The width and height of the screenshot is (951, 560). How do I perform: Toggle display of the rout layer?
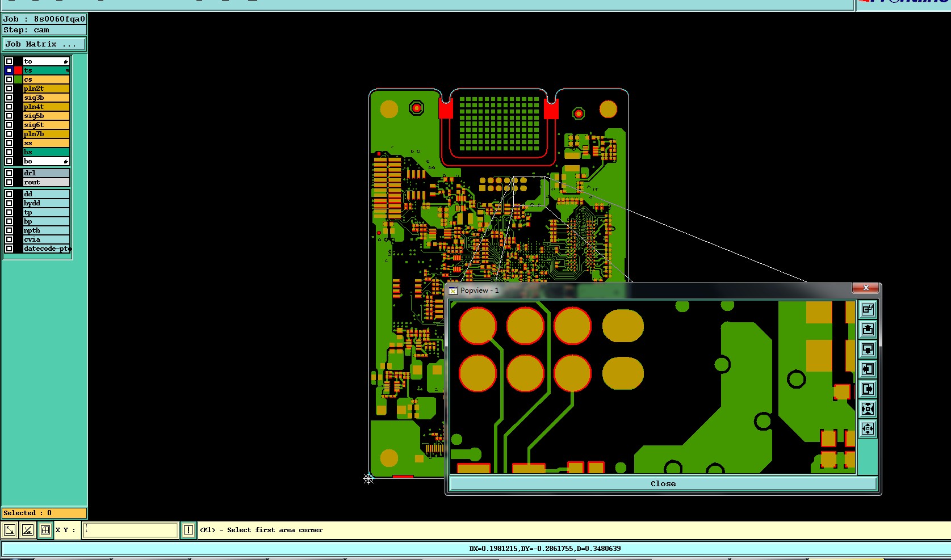(x=9, y=182)
